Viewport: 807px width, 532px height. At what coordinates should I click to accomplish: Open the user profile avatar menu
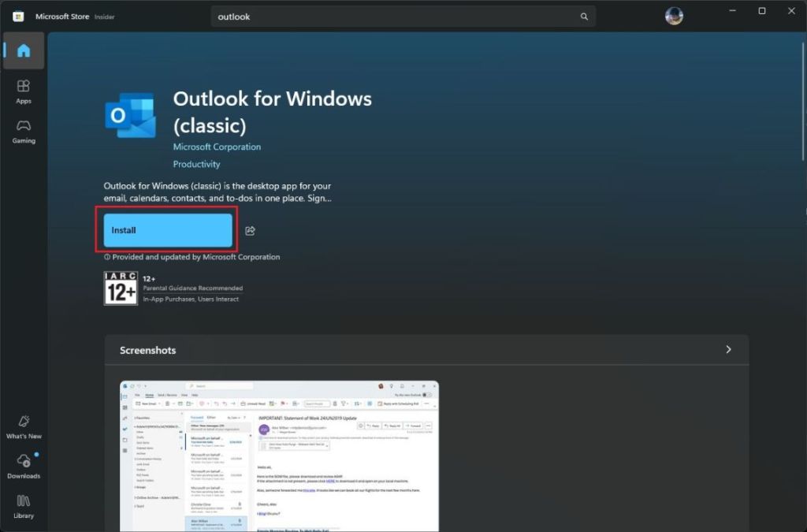(x=674, y=15)
